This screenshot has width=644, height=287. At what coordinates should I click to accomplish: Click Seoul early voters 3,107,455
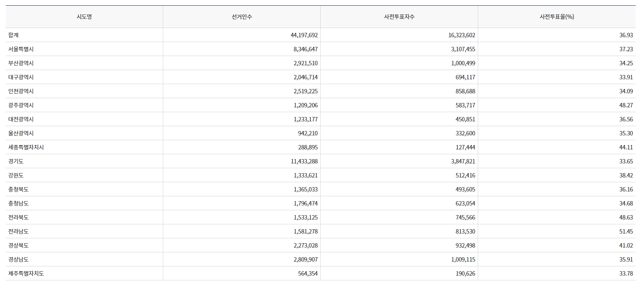click(463, 49)
